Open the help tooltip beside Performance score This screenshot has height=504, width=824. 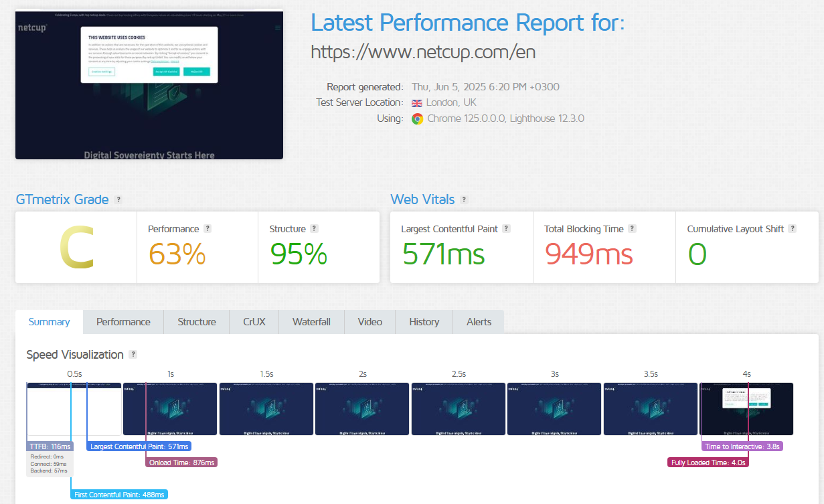click(208, 228)
